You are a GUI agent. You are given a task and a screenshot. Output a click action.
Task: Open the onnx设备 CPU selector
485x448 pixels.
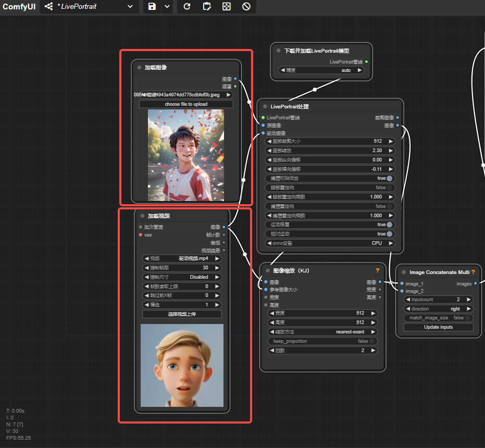[x=330, y=243]
